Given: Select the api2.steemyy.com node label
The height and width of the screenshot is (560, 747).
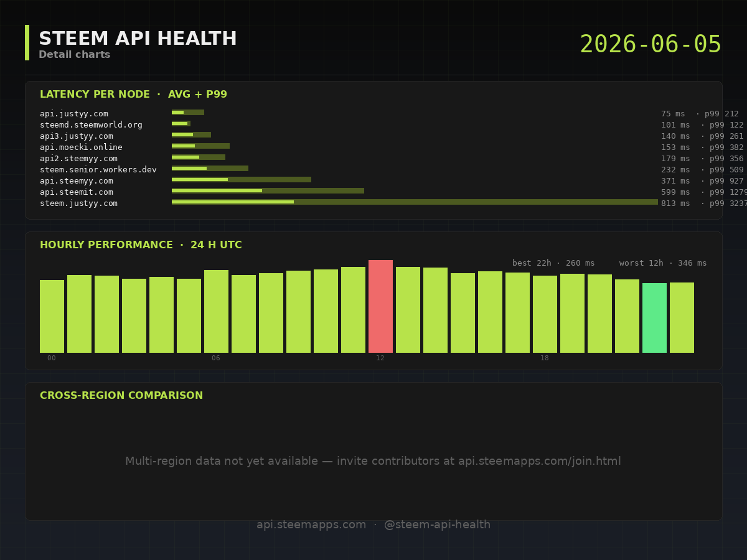Looking at the screenshot, I should tap(78, 159).
